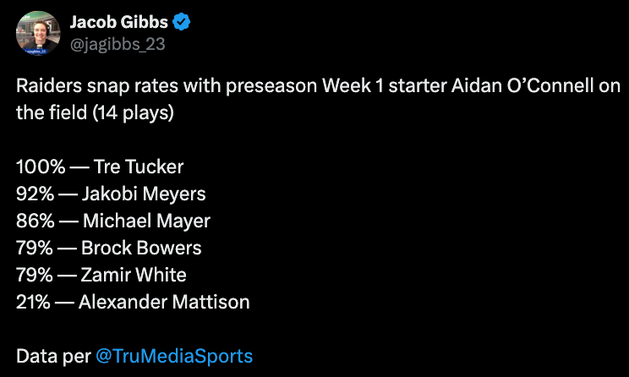Click the 21% figure
Viewport: 629px width, 377px height.
(x=33, y=302)
